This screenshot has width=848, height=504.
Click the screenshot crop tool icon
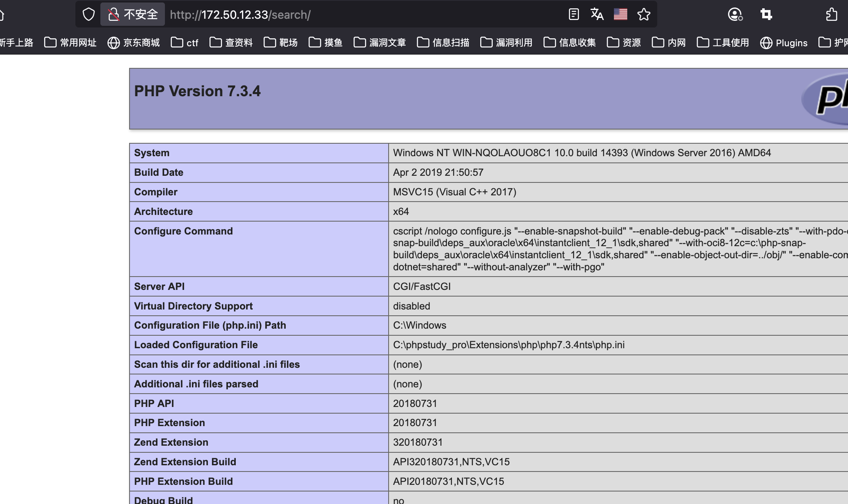point(766,15)
